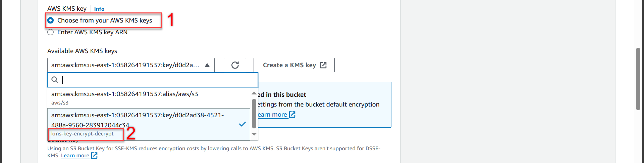Choose the kms-key-encrypt-decrypt key option
The image size is (644, 163).
click(141, 124)
